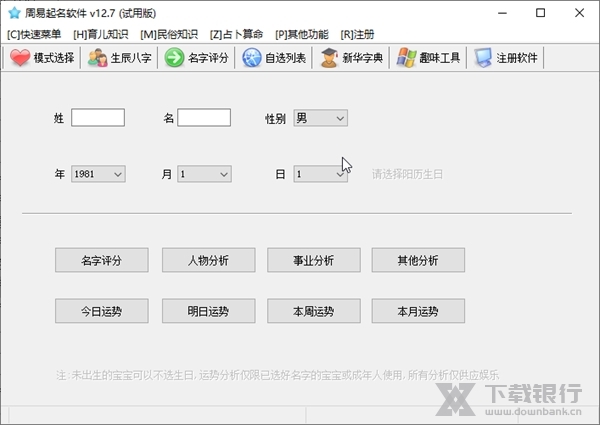The width and height of the screenshot is (600, 425).
Task: Focus the 名 given name input field
Action: coord(204,117)
